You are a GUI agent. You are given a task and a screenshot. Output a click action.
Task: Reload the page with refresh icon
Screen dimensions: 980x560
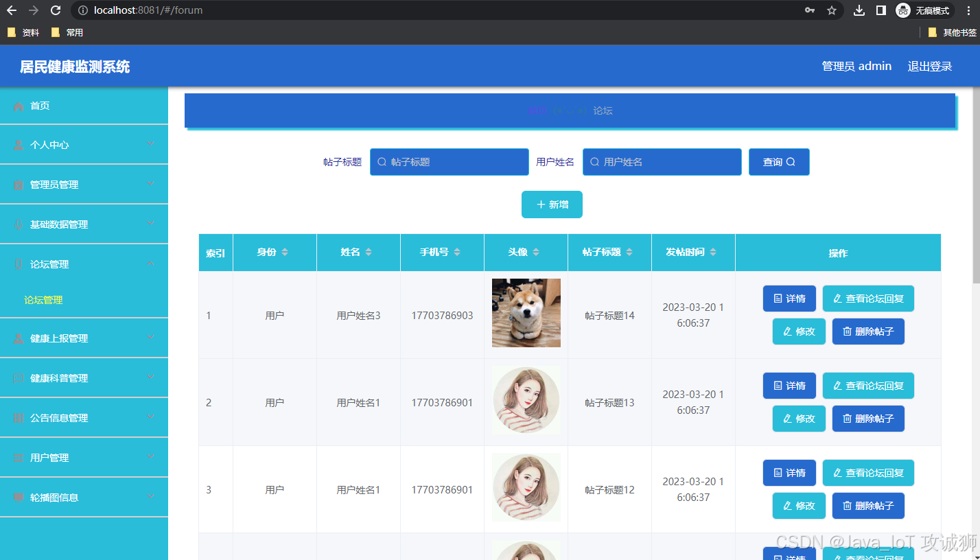(x=56, y=10)
